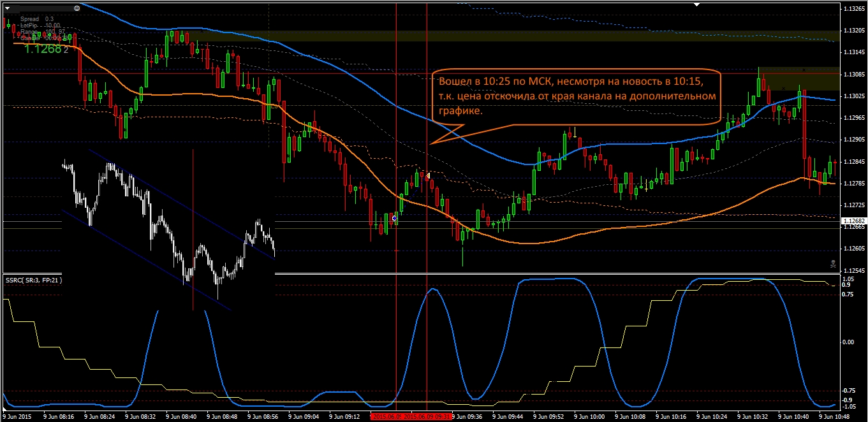Screen dimensions: 868x422
Task: Click the Spread 0.3 readout
Action: (x=36, y=19)
